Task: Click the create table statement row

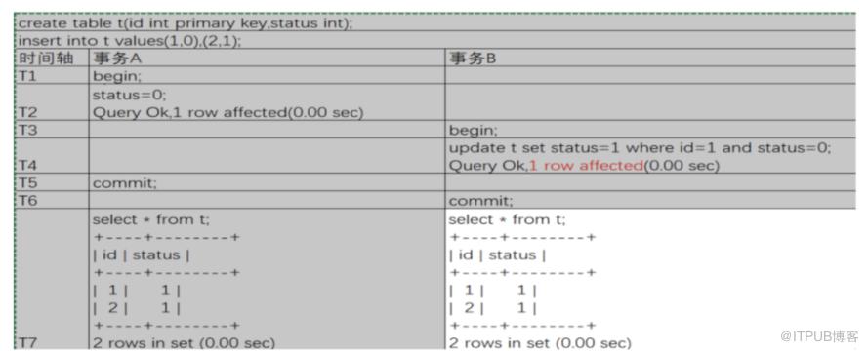Action: click(434, 23)
